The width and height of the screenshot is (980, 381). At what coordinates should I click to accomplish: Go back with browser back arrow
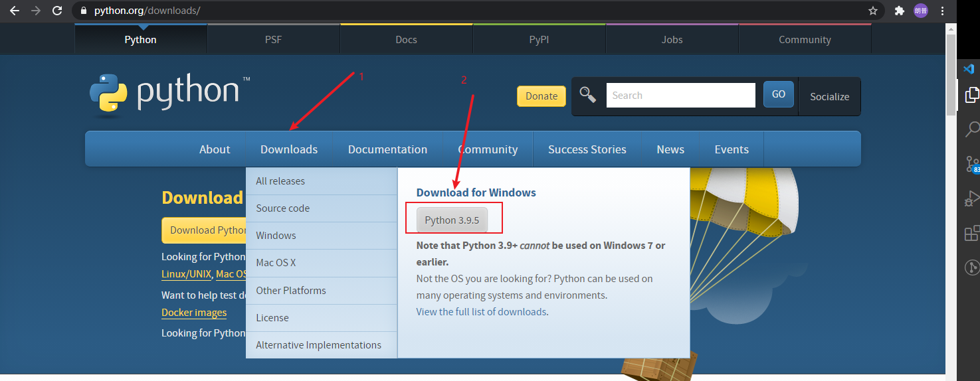[x=15, y=11]
